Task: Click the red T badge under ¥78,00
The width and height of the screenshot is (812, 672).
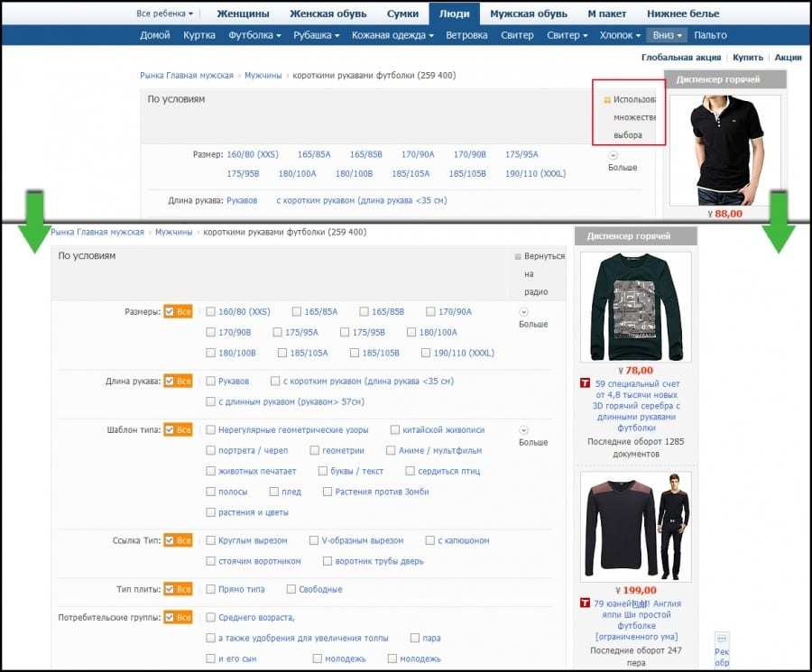Action: coord(586,383)
